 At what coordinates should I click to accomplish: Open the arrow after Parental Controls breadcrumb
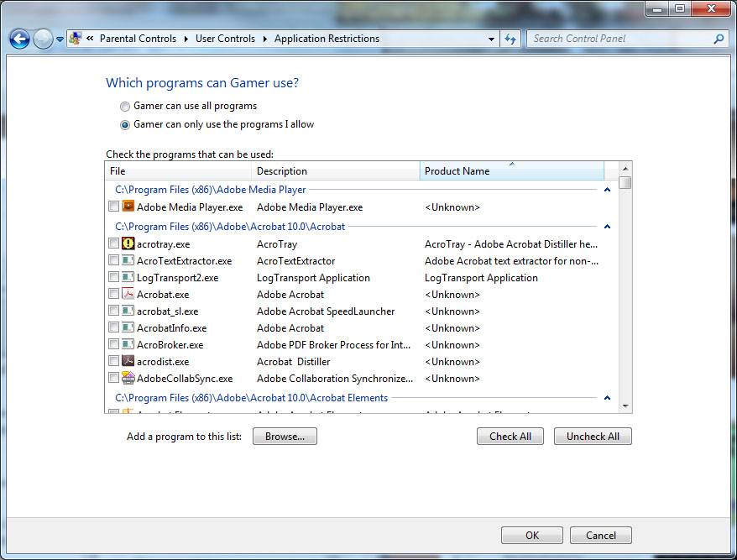(186, 39)
